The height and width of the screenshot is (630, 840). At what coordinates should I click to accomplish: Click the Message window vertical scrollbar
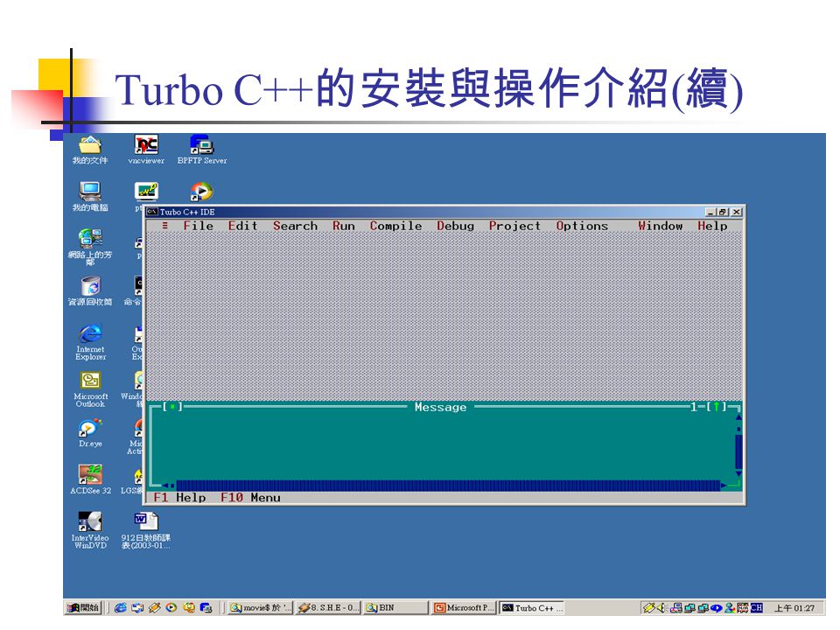738,444
